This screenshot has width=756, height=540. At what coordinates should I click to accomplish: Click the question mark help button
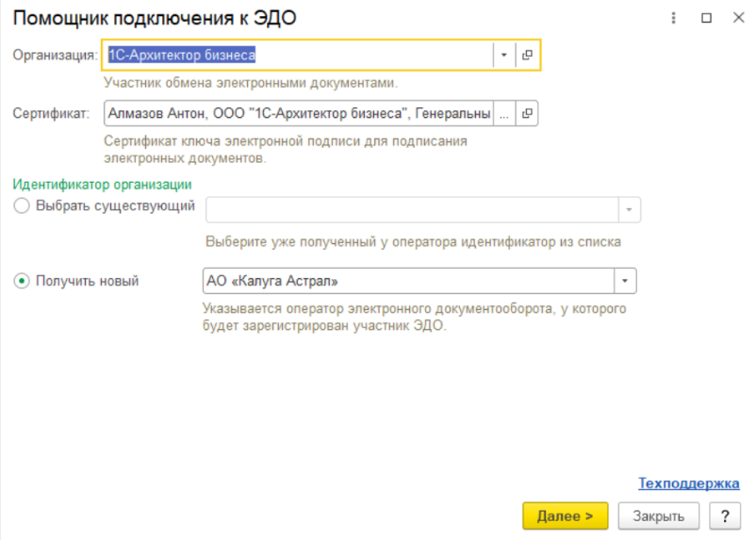(x=725, y=515)
